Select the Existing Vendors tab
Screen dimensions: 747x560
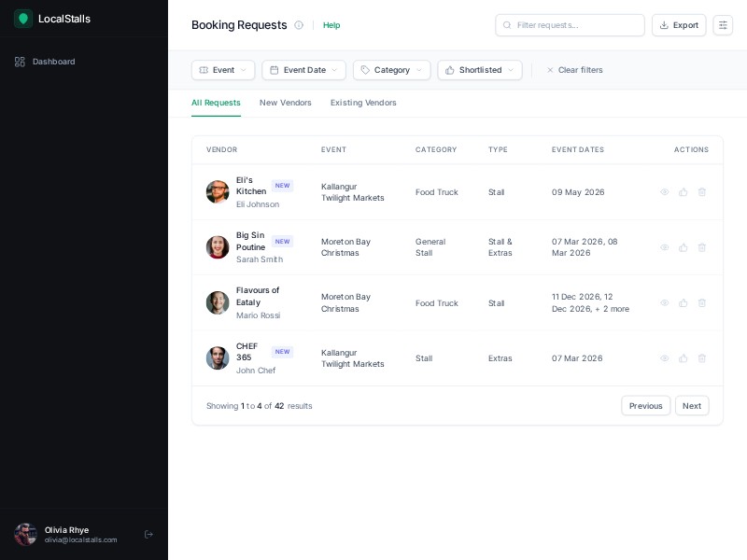tap(363, 103)
